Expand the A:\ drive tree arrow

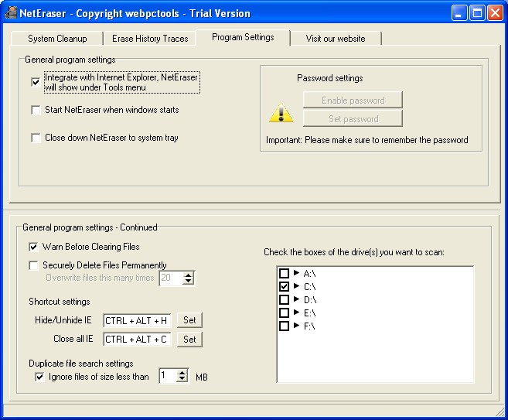[x=296, y=273]
